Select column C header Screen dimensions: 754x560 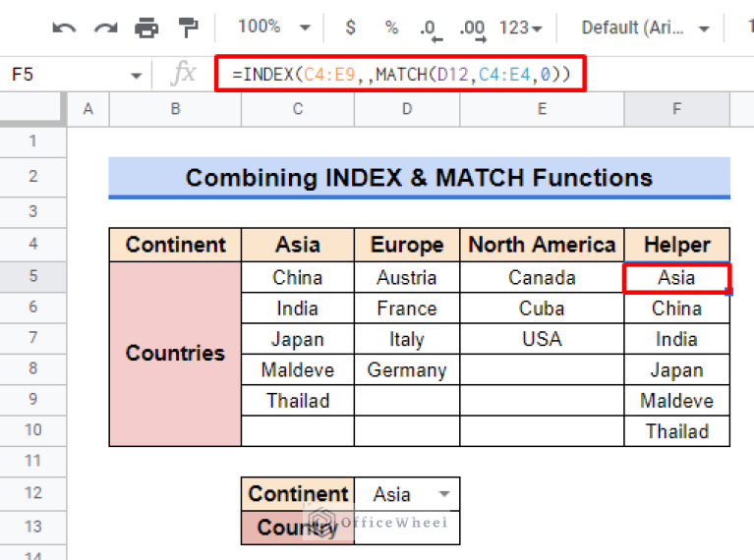pos(298,109)
